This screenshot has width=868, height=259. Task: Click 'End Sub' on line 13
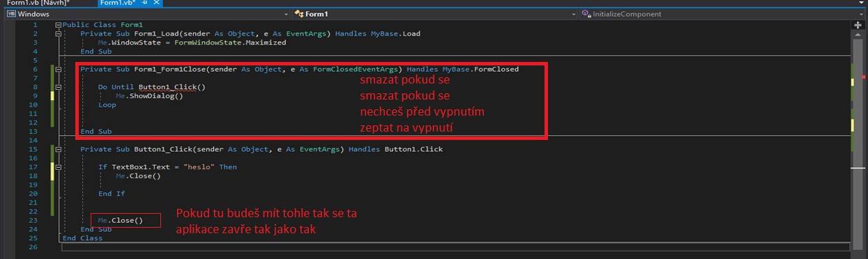(x=96, y=132)
